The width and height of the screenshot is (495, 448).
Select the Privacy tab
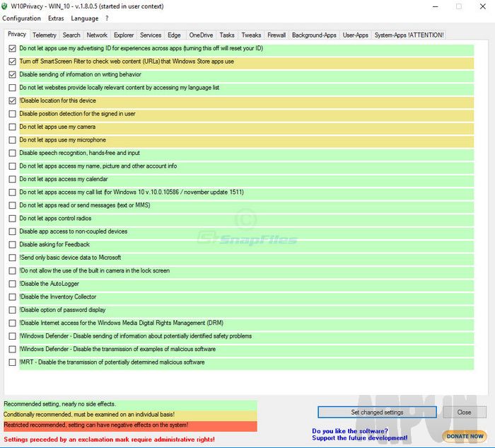pos(17,34)
